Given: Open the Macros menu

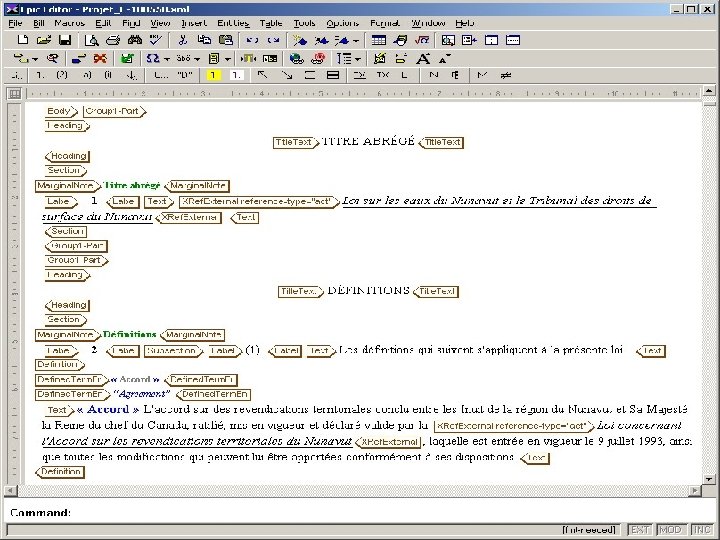Looking at the screenshot, I should 69,23.
